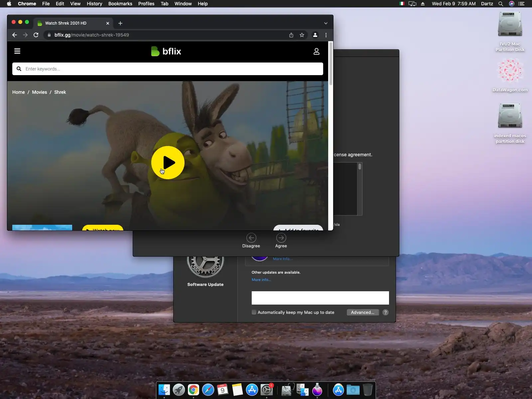The width and height of the screenshot is (532, 399).
Task: Focus the Enter keywords search field
Action: [x=168, y=69]
